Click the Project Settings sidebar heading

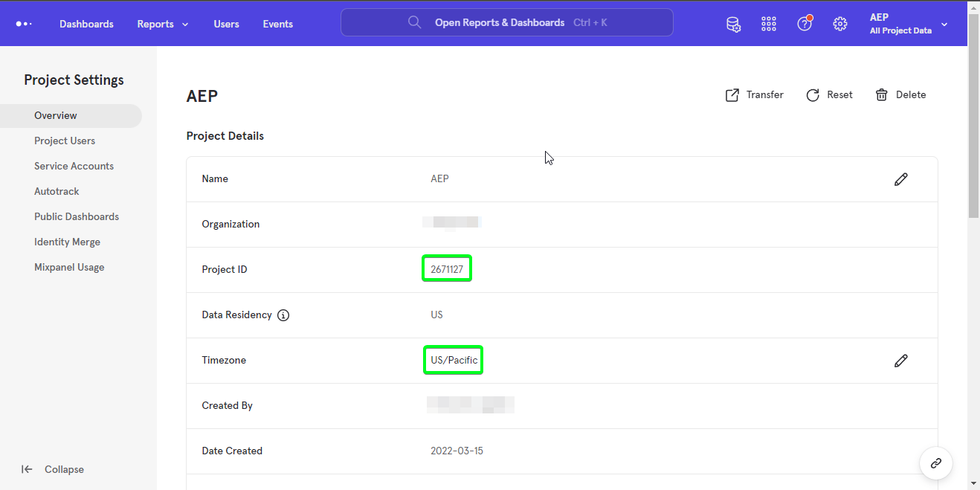[74, 80]
